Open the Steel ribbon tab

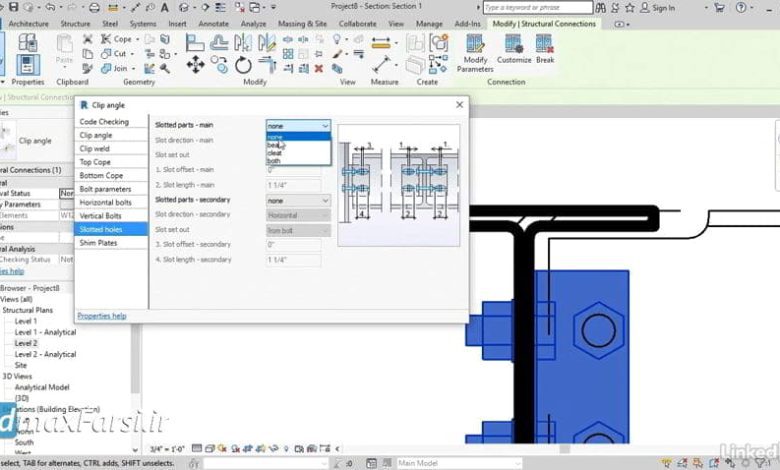pos(109,24)
